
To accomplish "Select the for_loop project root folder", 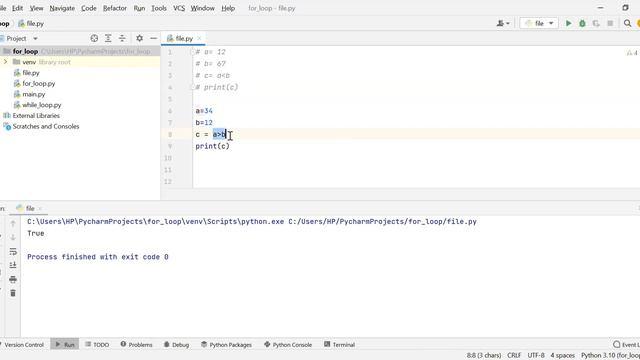I will pyautogui.click(x=25, y=51).
